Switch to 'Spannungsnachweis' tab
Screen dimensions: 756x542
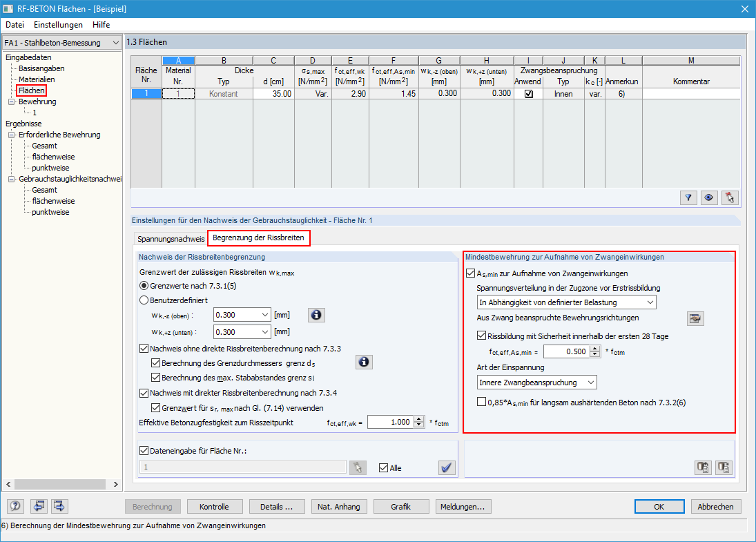click(x=171, y=239)
